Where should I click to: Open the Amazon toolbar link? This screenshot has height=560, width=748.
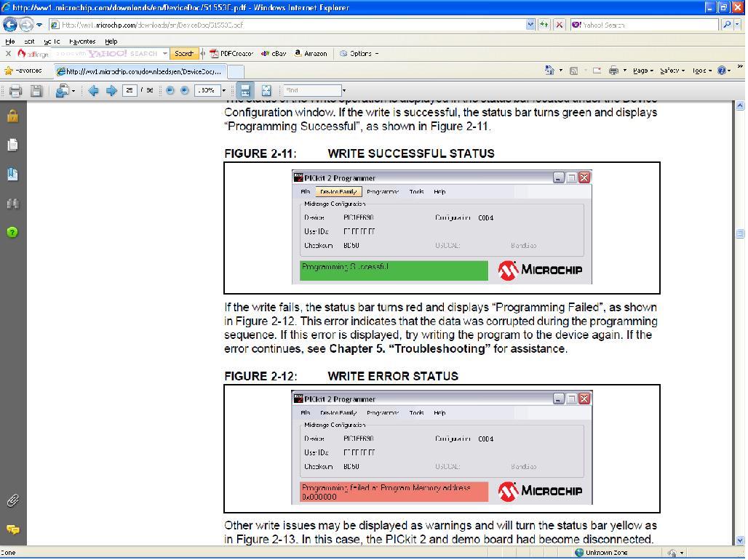311,53
